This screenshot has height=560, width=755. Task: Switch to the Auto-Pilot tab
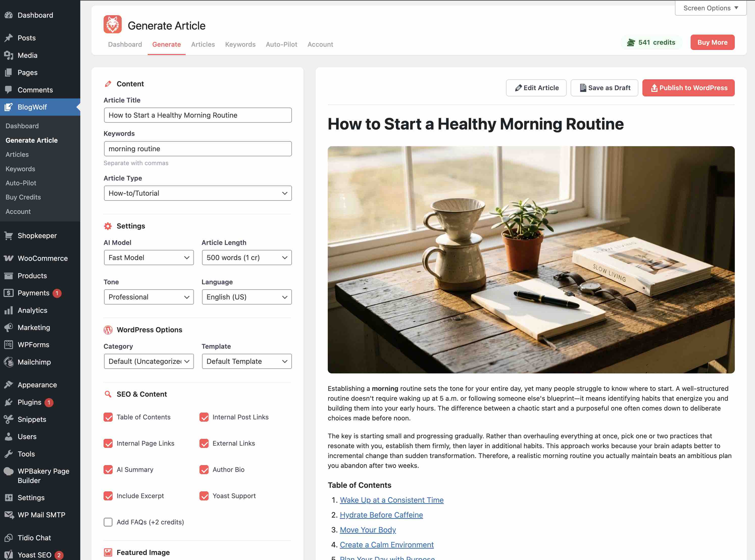[x=281, y=44]
